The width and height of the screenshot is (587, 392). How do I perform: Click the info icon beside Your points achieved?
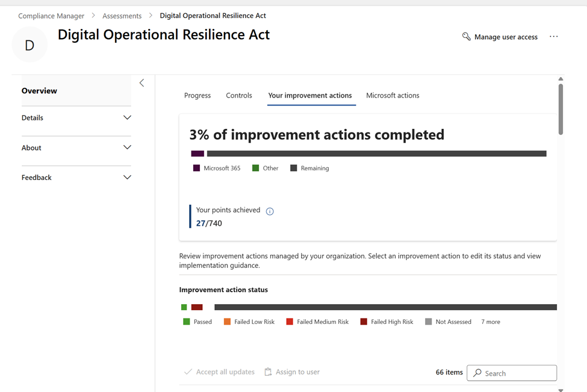pos(270,211)
